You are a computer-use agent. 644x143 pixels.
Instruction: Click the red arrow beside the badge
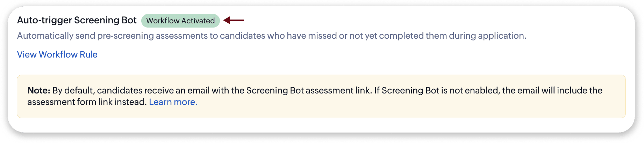[234, 21]
